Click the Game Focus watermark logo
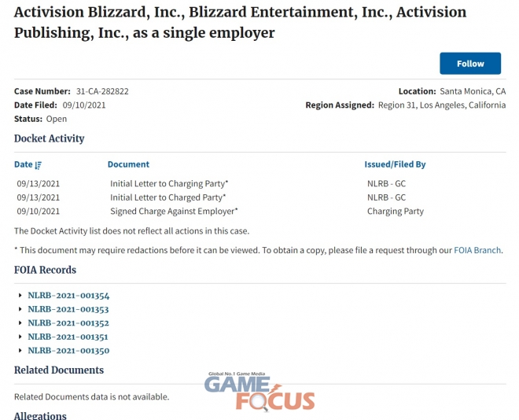The image size is (519, 420). [259, 391]
